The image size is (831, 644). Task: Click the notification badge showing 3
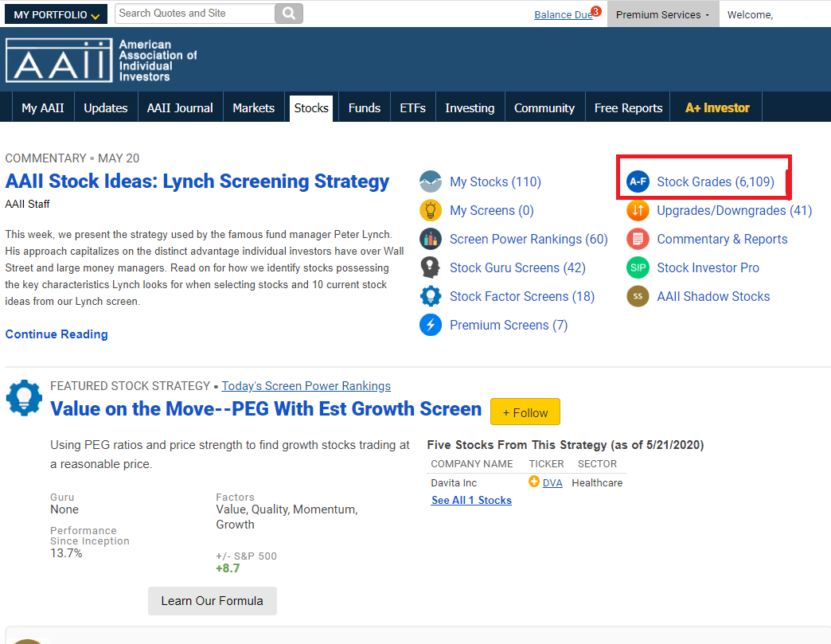tap(596, 10)
